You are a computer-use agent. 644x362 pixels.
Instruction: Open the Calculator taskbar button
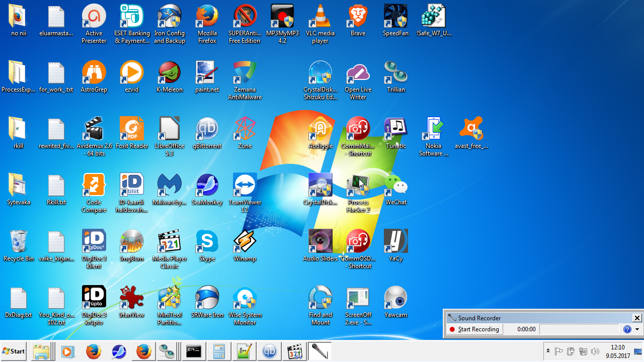pyautogui.click(x=219, y=351)
